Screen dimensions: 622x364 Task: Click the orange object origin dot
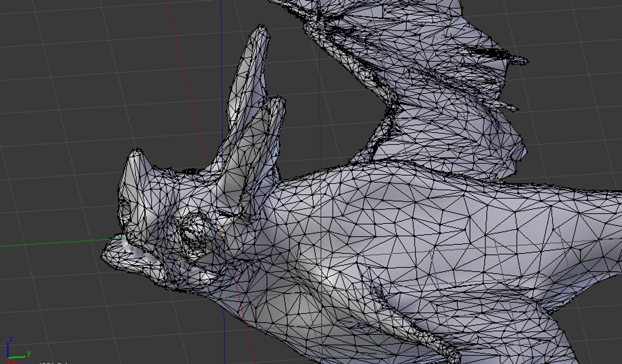(x=223, y=235)
